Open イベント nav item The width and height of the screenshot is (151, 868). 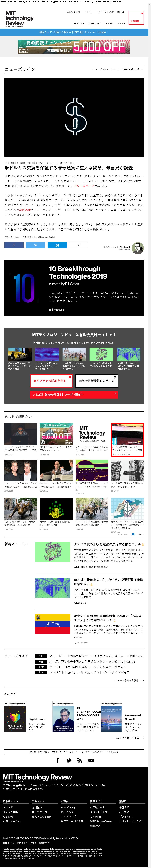pyautogui.click(x=121, y=23)
